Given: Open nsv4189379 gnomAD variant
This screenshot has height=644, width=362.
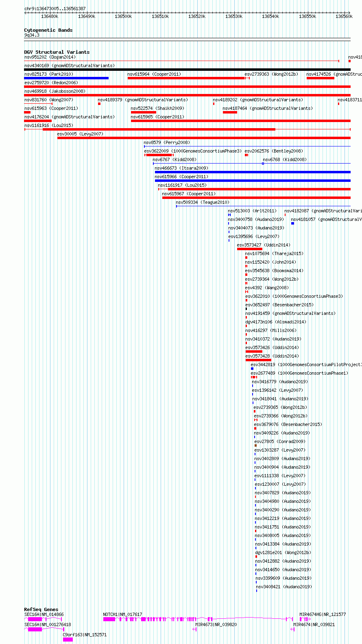Looking at the screenshot, I should click(x=99, y=104).
